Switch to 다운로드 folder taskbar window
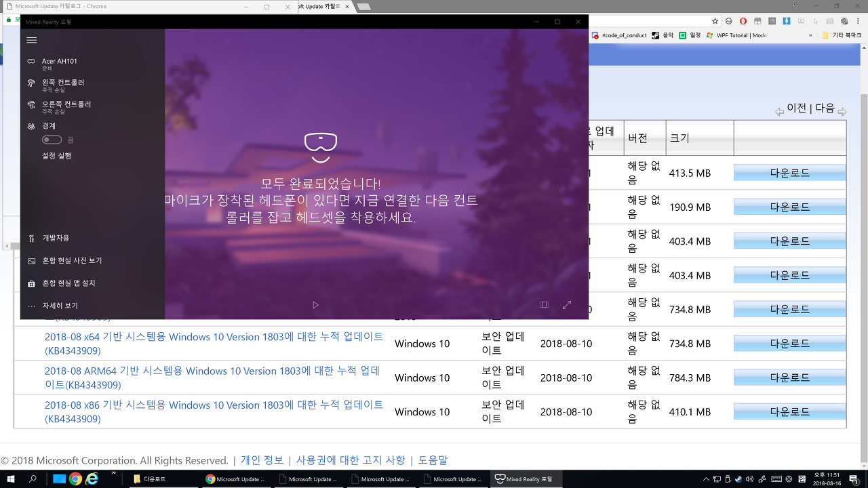This screenshot has width=868, height=488. point(165,479)
